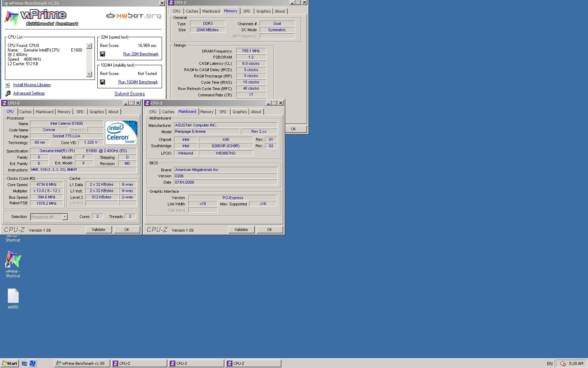The height and width of the screenshot is (368, 588).
Task: Switch to SPD tab in CPU-Z CPU window
Action: [x=80, y=112]
